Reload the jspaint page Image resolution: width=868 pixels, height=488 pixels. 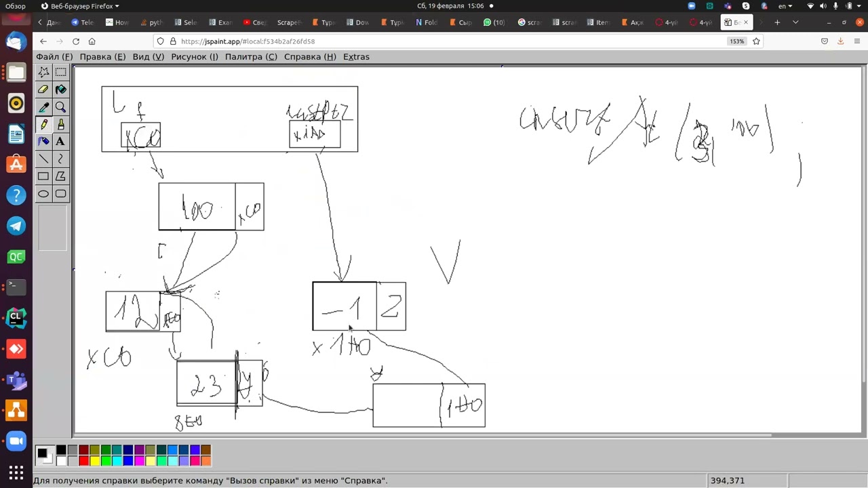[76, 41]
